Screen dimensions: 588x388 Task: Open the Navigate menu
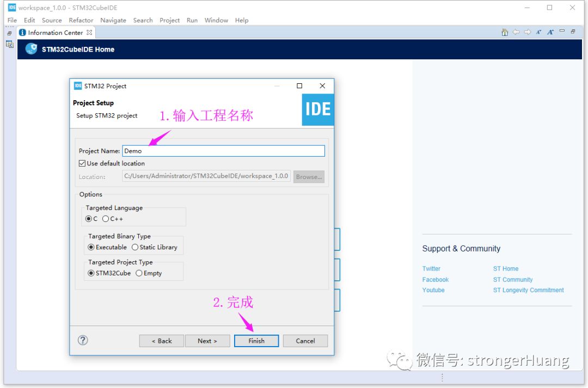[x=113, y=20]
